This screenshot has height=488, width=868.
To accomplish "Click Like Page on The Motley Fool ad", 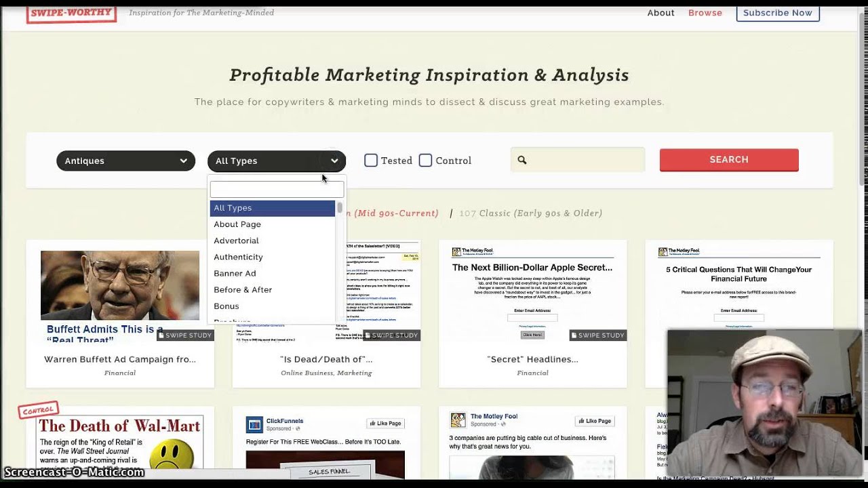I will tap(593, 421).
